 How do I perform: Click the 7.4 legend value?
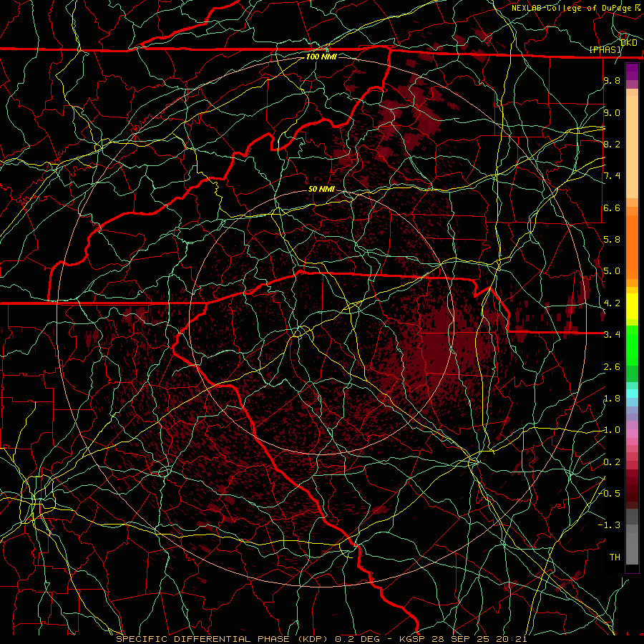point(612,176)
